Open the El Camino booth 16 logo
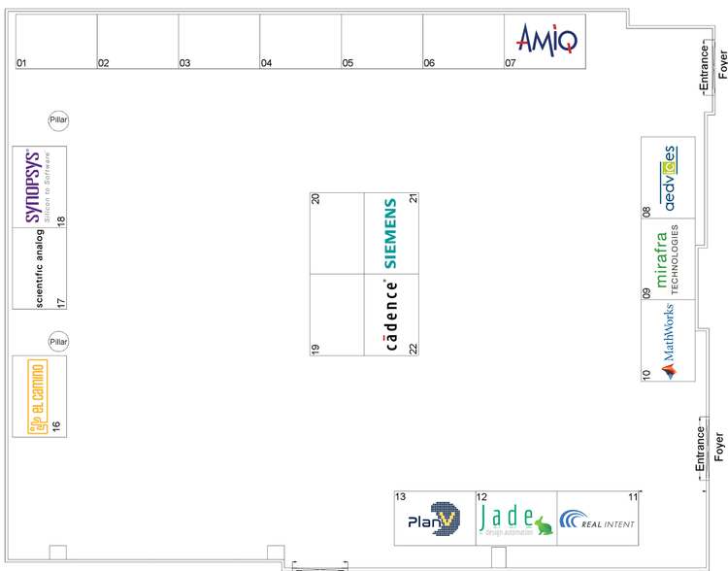Image resolution: width=728 pixels, height=571 pixels. pos(38,396)
